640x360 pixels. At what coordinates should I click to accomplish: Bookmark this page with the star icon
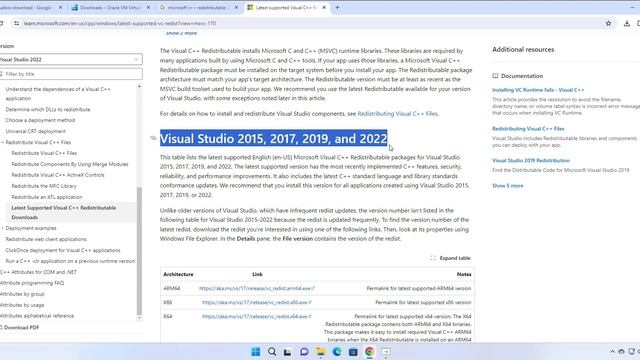coord(609,23)
